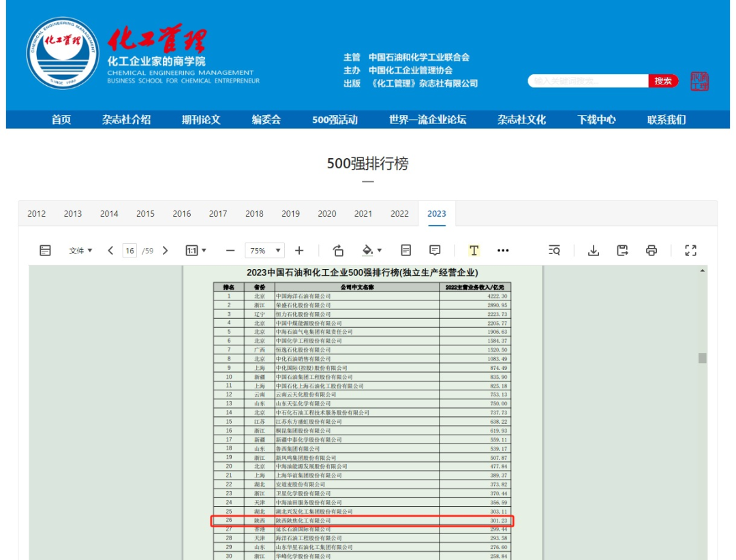Switch to the 2020 ranking tab

(326, 214)
